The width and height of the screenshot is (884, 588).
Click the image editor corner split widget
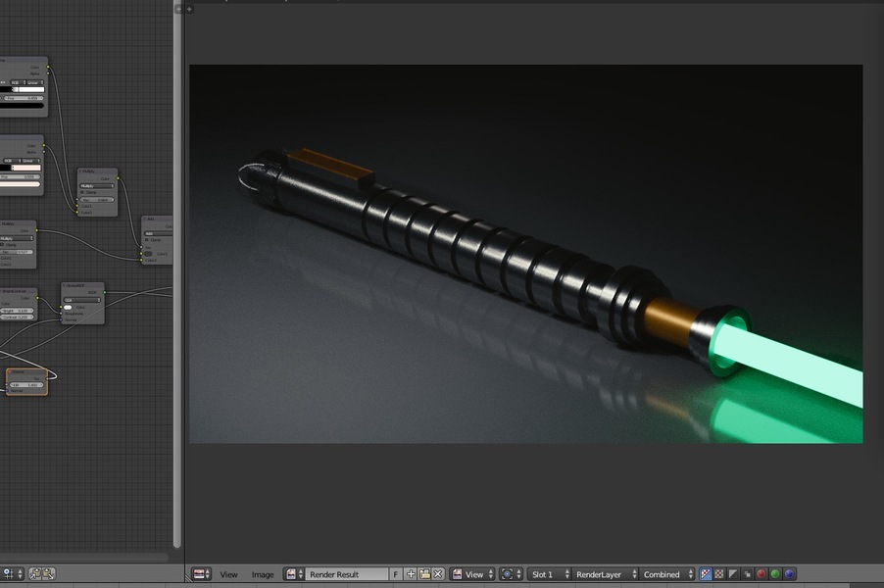189,578
